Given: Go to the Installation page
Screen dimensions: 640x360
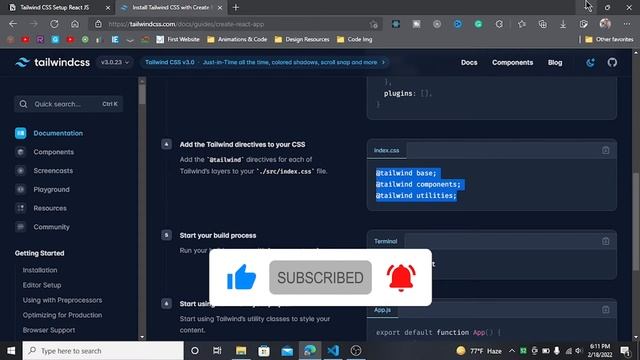Looking at the screenshot, I should click(40, 270).
